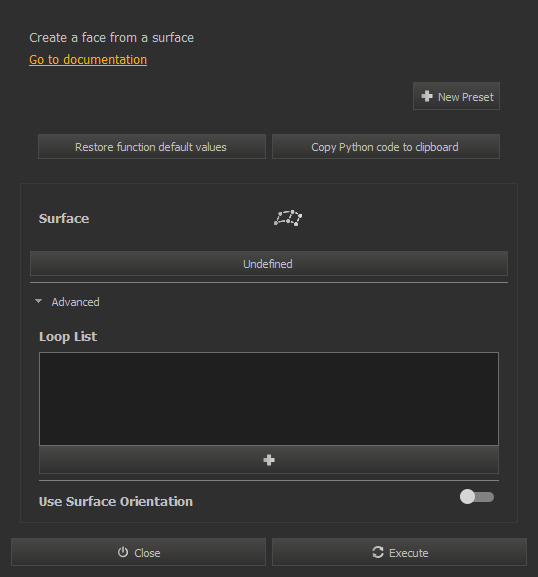
Task: Execute the create face function
Action: (399, 552)
